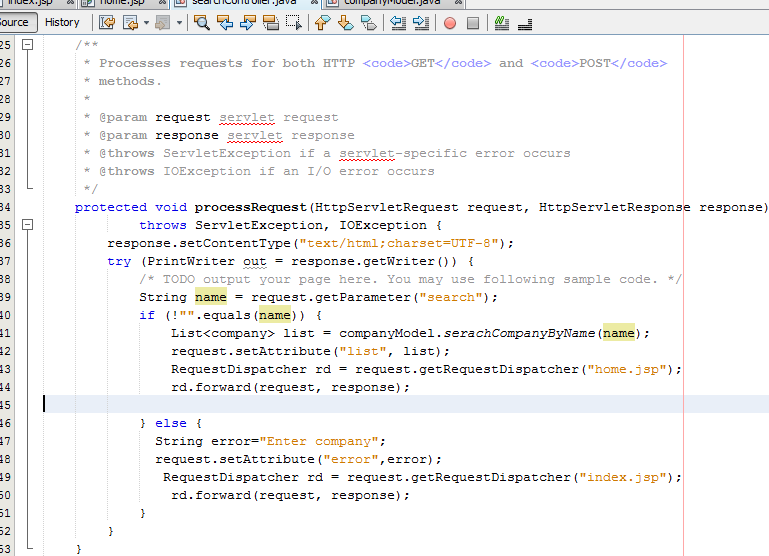Collapse the Javadoc comment fold at line 25
Screen dimensions: 769x556
point(28,45)
